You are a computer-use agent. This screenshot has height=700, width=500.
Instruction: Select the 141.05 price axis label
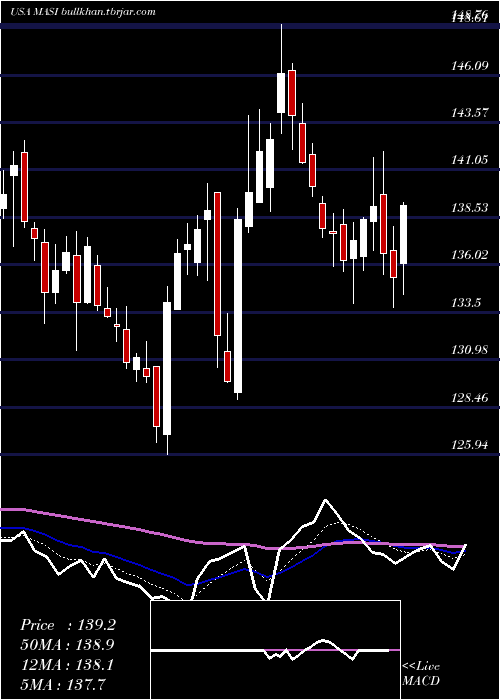tap(469, 160)
